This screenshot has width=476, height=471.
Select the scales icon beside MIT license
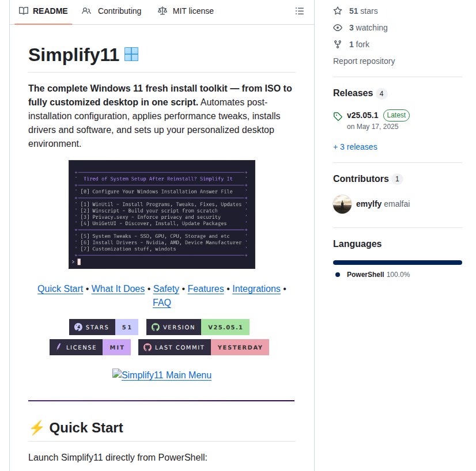coord(162,10)
